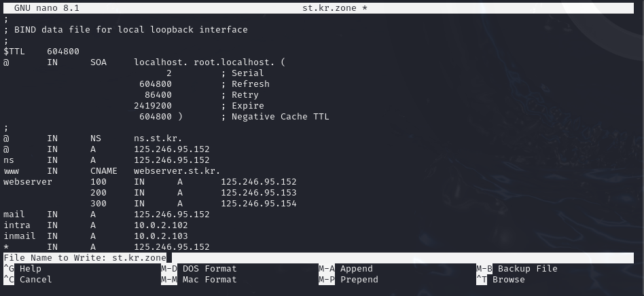Click the ^G Help shortcut
Screen dimensions: 644x296
click(22, 269)
